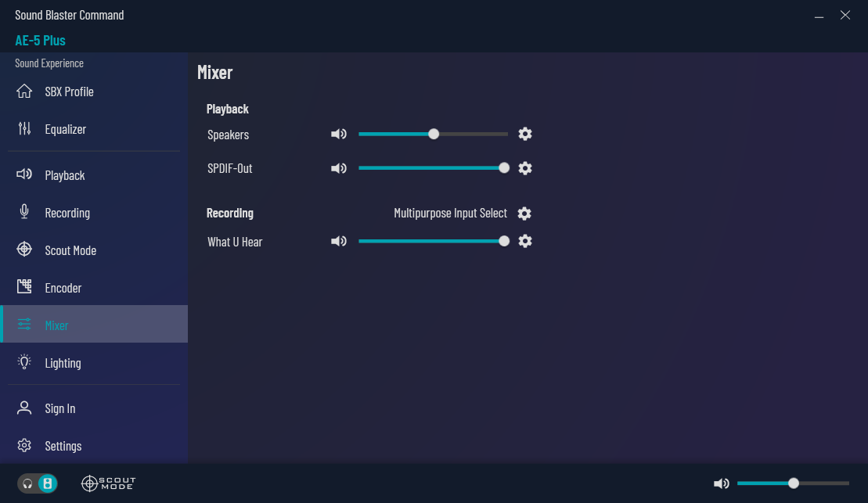
Task: Select the Mixer menu item
Action: (94, 325)
